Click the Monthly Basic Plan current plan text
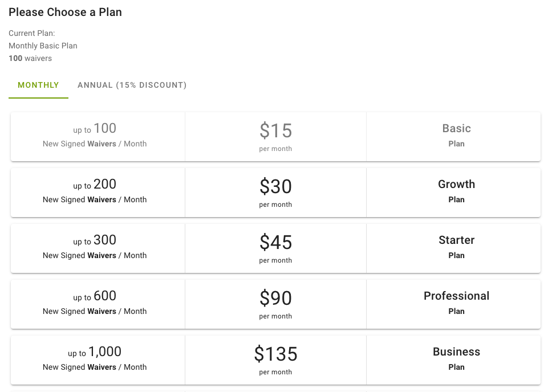Screen dimensions: 552x392 [x=43, y=46]
